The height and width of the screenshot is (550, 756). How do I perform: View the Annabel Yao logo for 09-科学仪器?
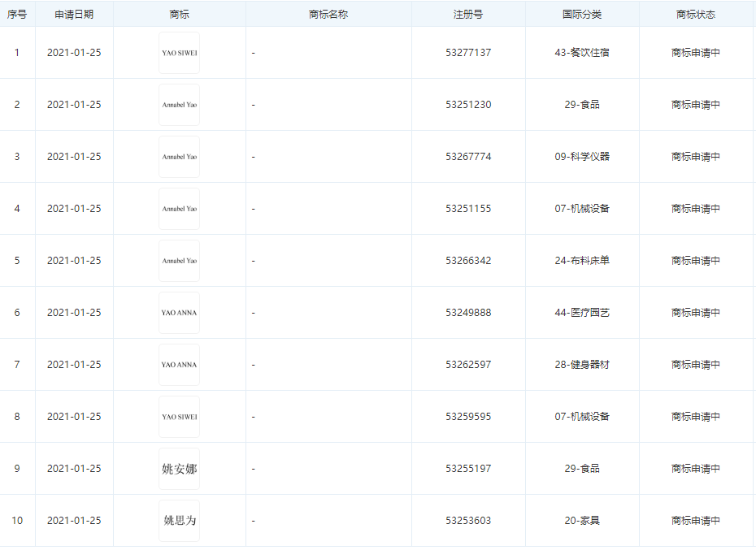[x=180, y=157]
